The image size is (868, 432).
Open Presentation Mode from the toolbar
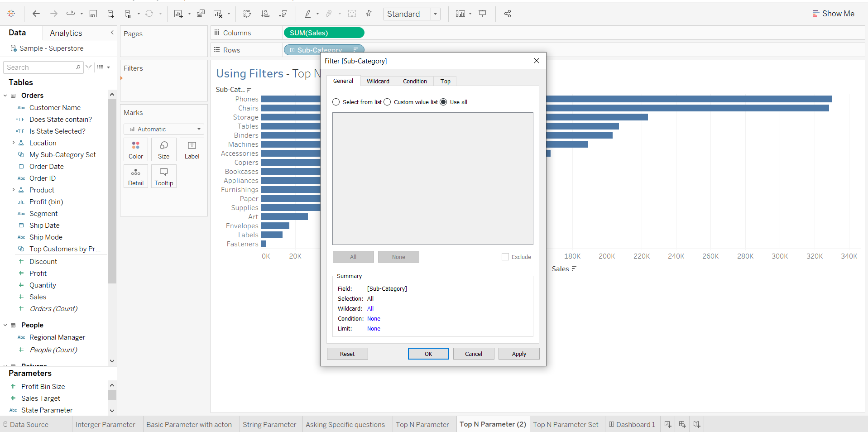coord(483,14)
